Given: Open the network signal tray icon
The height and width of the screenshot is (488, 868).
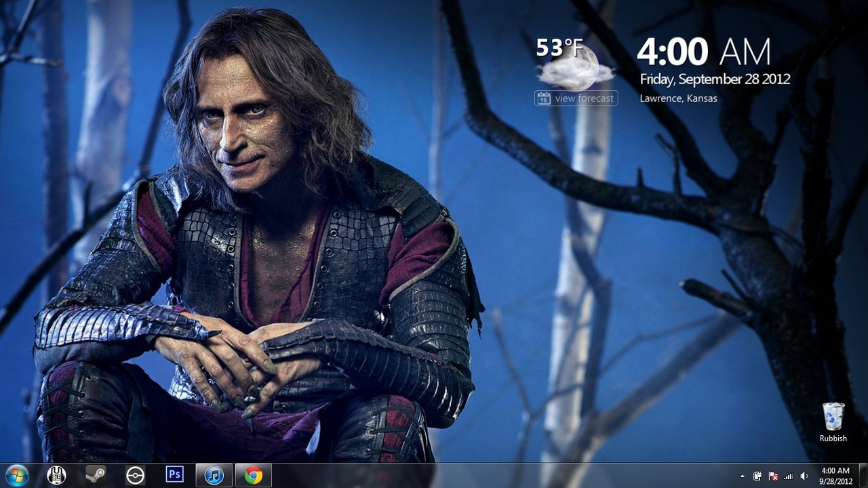Looking at the screenshot, I should 788,476.
